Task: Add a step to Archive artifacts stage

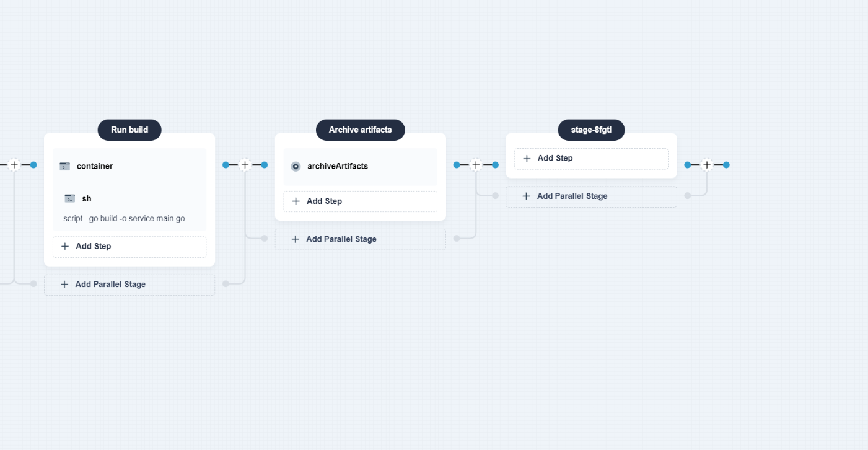Action: tap(360, 201)
